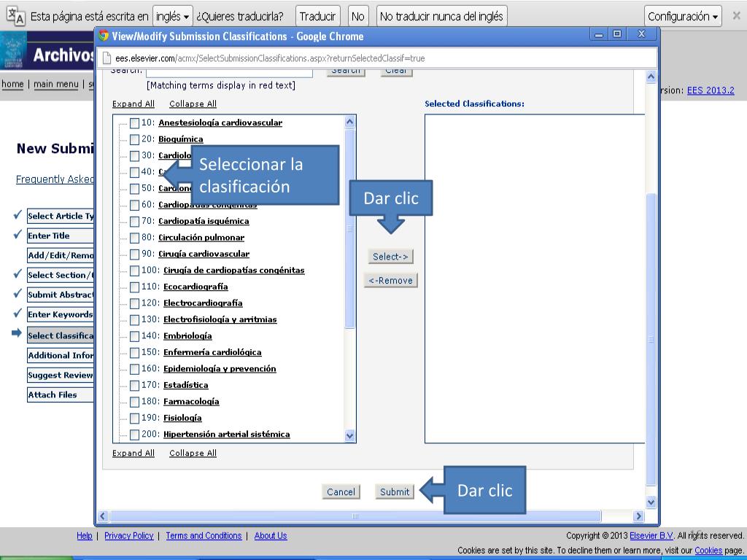Click the dialog's vertical scrollbar up arrow
747x560 pixels.
[x=651, y=77]
